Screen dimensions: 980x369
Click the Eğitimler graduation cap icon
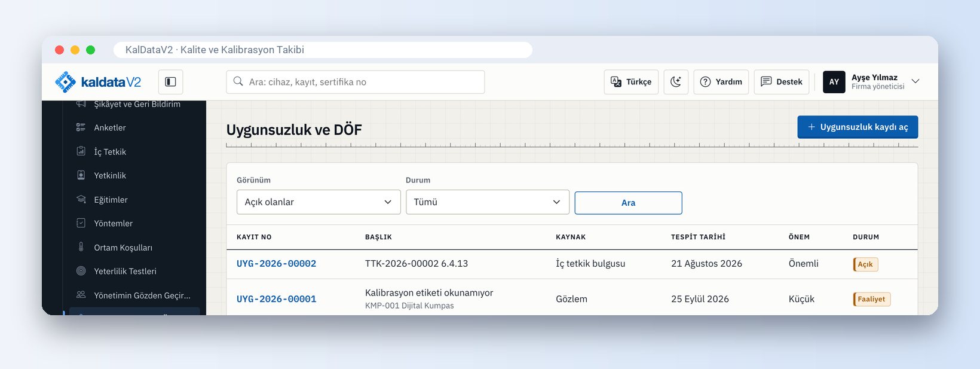point(81,199)
